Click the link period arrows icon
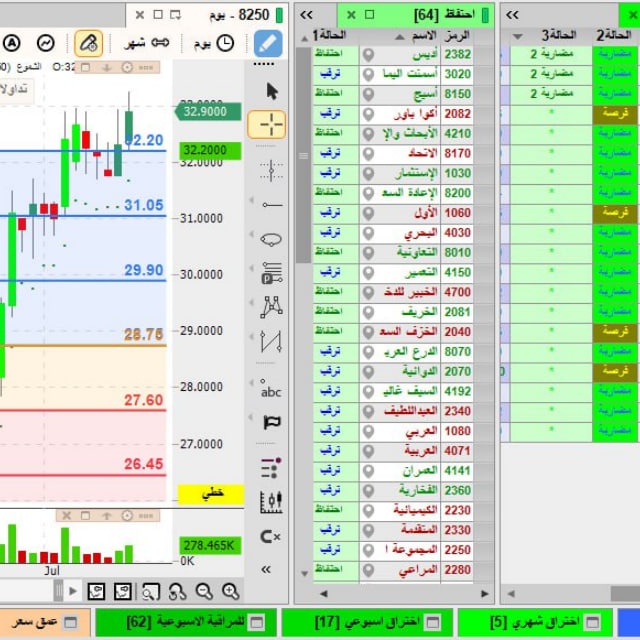 tap(160, 42)
